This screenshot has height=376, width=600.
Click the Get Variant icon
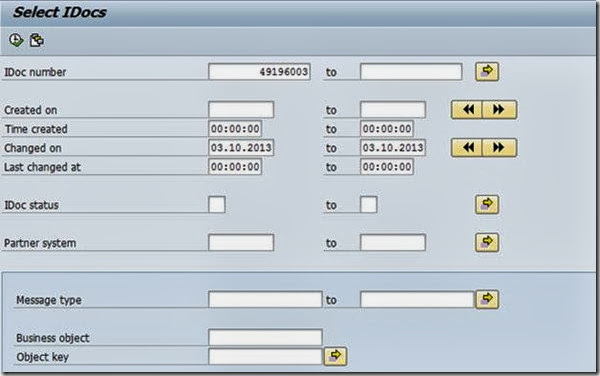coord(37,40)
